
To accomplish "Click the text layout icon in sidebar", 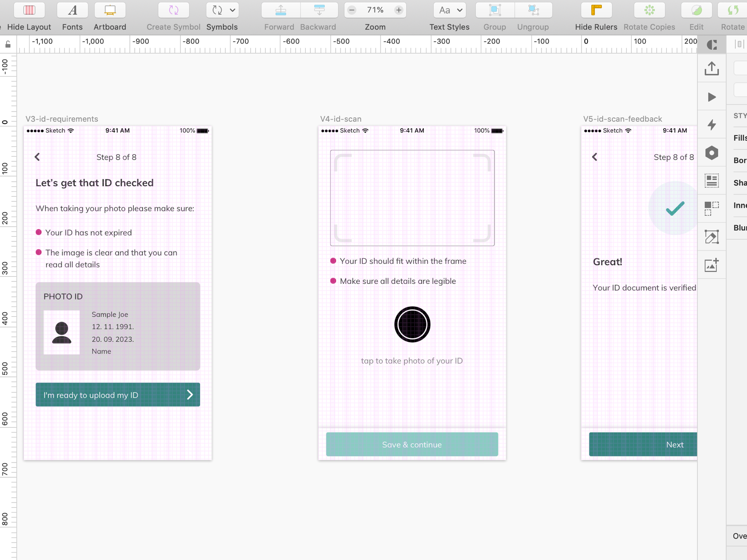I will click(x=712, y=181).
